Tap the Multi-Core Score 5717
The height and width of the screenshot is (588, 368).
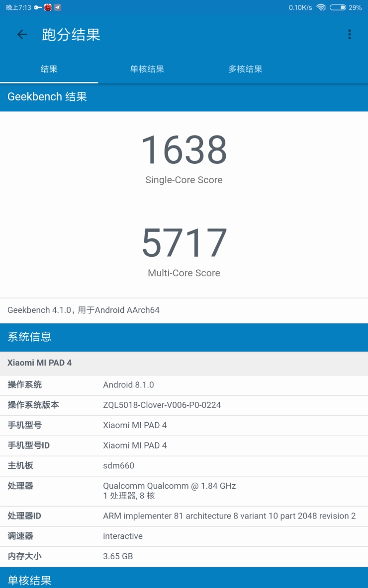pos(184,243)
